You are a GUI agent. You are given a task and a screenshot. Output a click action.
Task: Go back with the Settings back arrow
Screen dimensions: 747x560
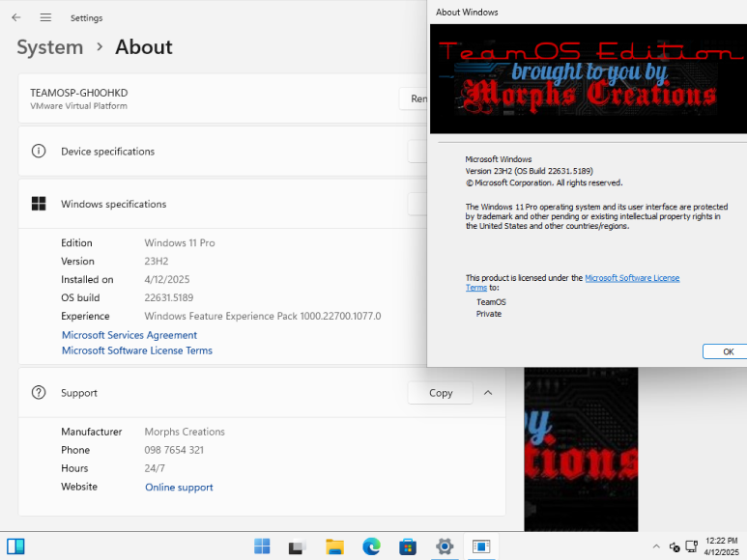pos(16,17)
